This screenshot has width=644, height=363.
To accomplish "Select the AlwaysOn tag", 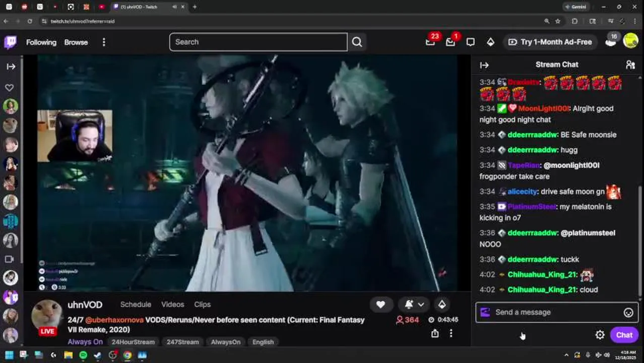I will (x=226, y=342).
